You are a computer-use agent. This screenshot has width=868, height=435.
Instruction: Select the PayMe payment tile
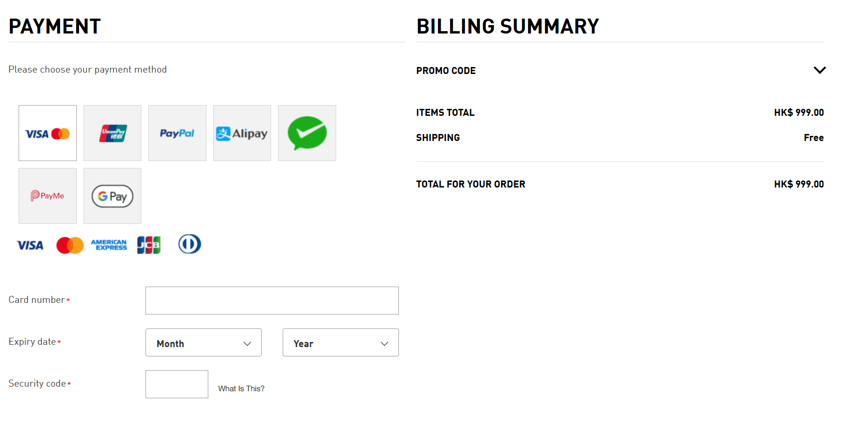tap(47, 195)
